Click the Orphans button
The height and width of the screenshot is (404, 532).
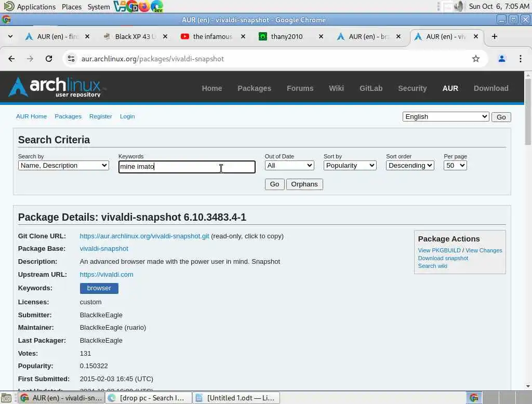click(x=304, y=184)
